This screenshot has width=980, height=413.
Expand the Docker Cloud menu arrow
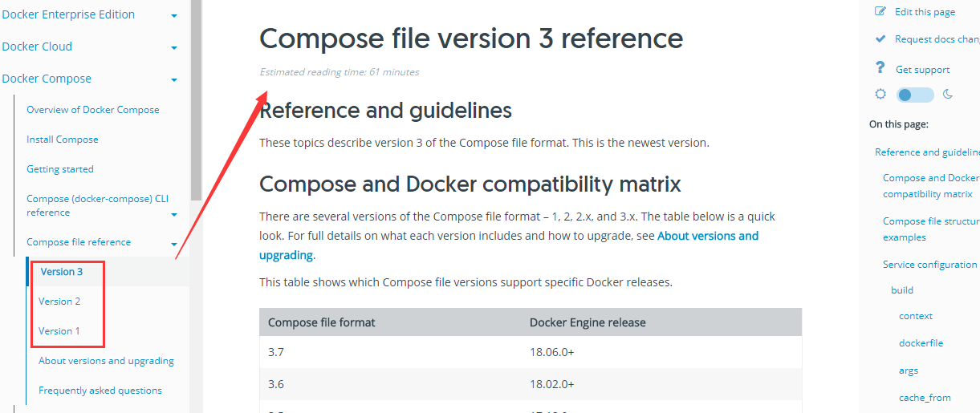point(174,48)
